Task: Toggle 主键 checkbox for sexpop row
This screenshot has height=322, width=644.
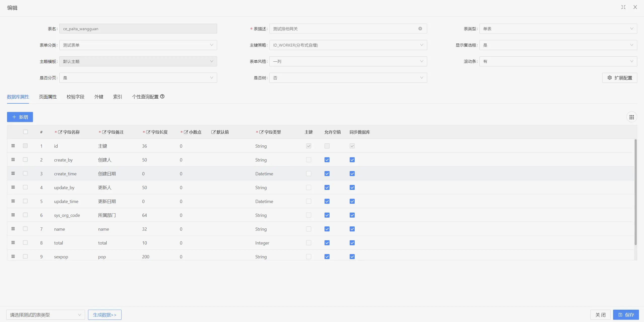Action: (x=309, y=257)
